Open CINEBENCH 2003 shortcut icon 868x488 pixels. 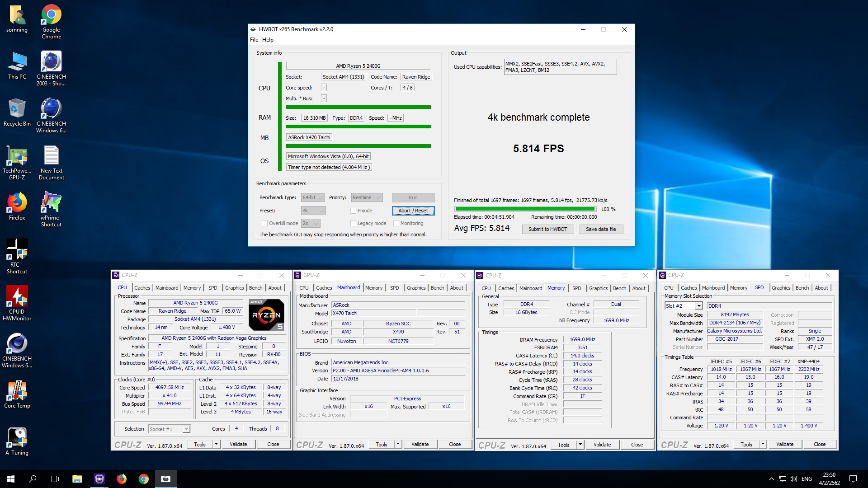(51, 69)
